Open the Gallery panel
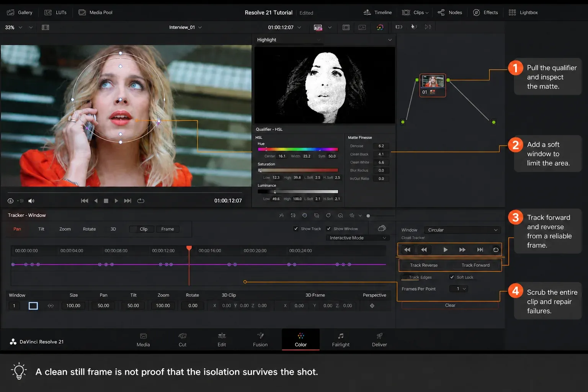The width and height of the screenshot is (588, 392). click(20, 13)
